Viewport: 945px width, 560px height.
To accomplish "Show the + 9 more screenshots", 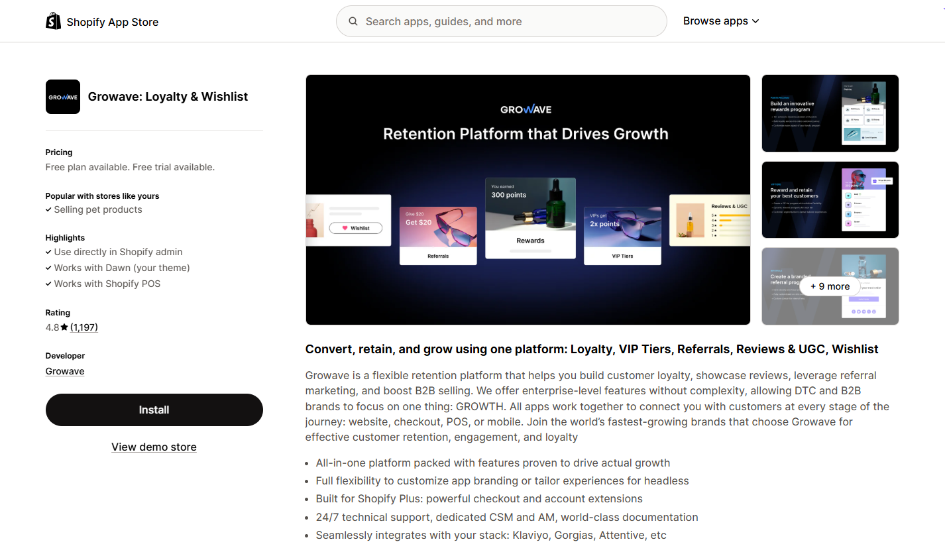I will pos(830,286).
